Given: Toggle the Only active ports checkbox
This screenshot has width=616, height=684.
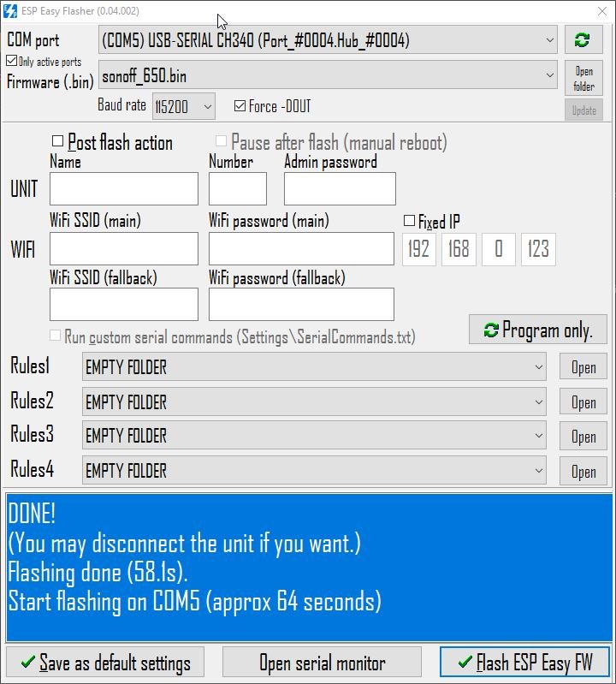Looking at the screenshot, I should [x=11, y=62].
